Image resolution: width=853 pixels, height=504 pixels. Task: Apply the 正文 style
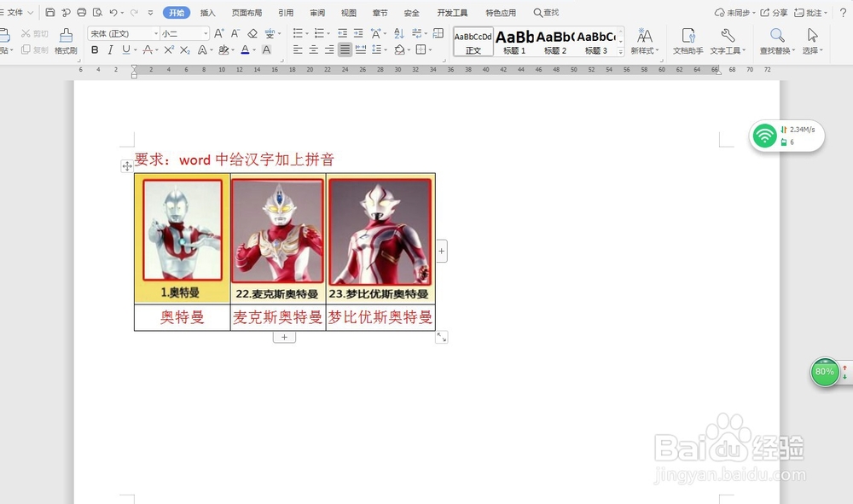473,42
